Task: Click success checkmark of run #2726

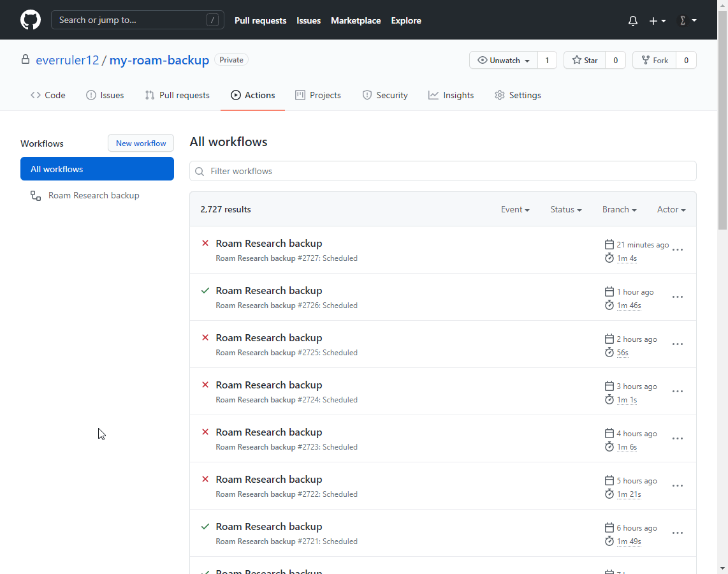Action: click(x=205, y=290)
